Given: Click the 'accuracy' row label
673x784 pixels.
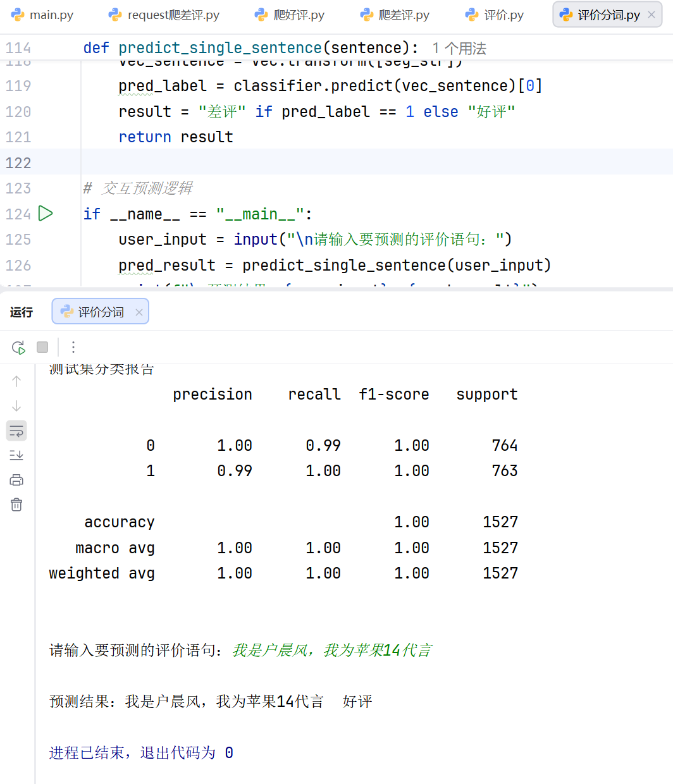Looking at the screenshot, I should click(x=120, y=522).
